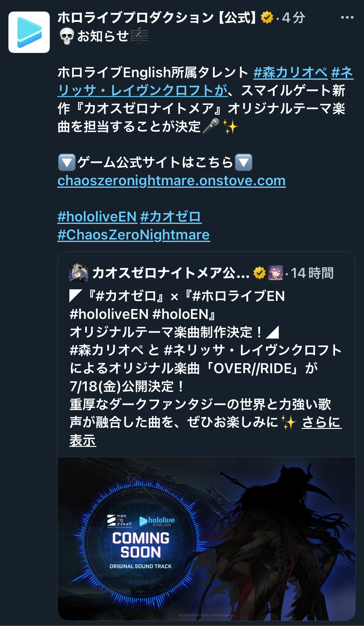This screenshot has width=364, height=626.
Task: Open the COMING SOON soundtrack image
Action: coord(206,539)
